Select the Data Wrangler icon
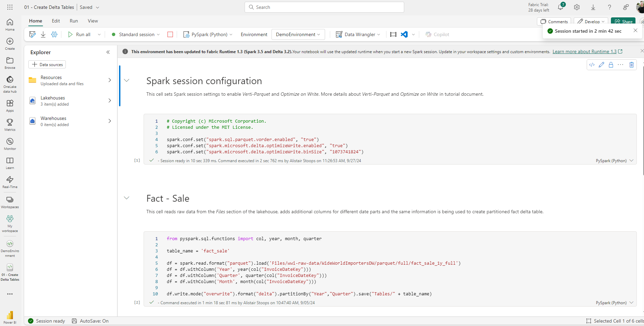Image resolution: width=644 pixels, height=326 pixels. pos(339,34)
